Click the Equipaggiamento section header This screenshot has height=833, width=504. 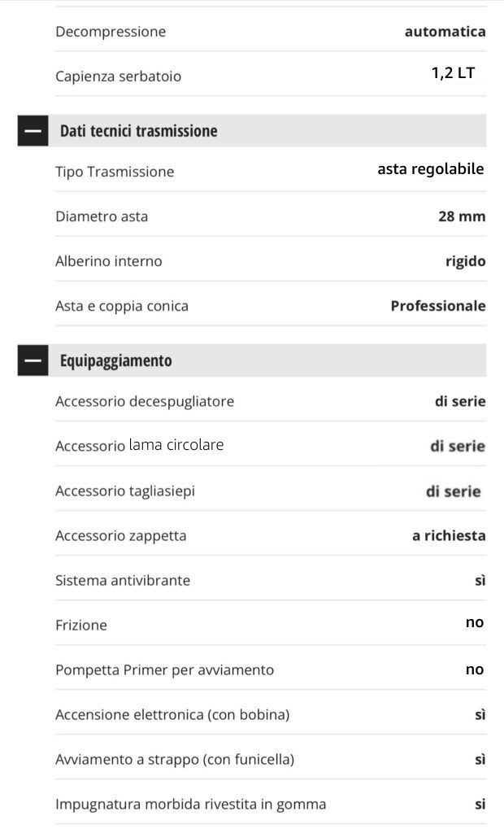point(252,360)
